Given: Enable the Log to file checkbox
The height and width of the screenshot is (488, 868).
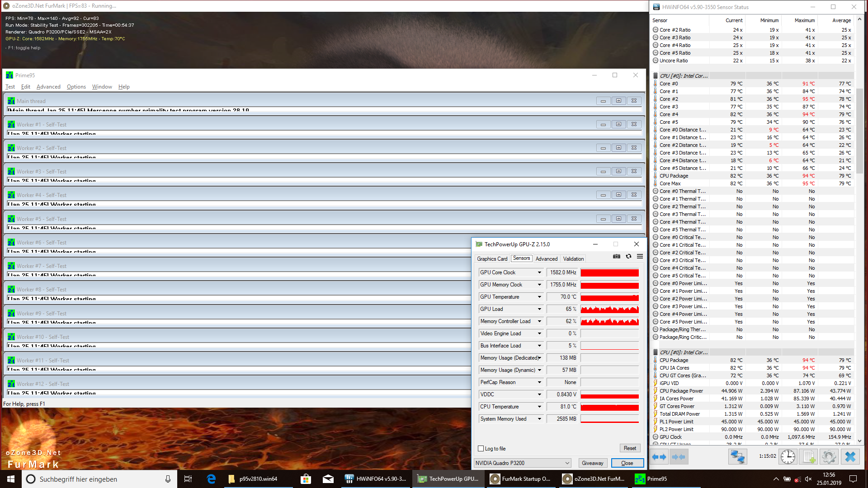Looking at the screenshot, I should coord(481,449).
